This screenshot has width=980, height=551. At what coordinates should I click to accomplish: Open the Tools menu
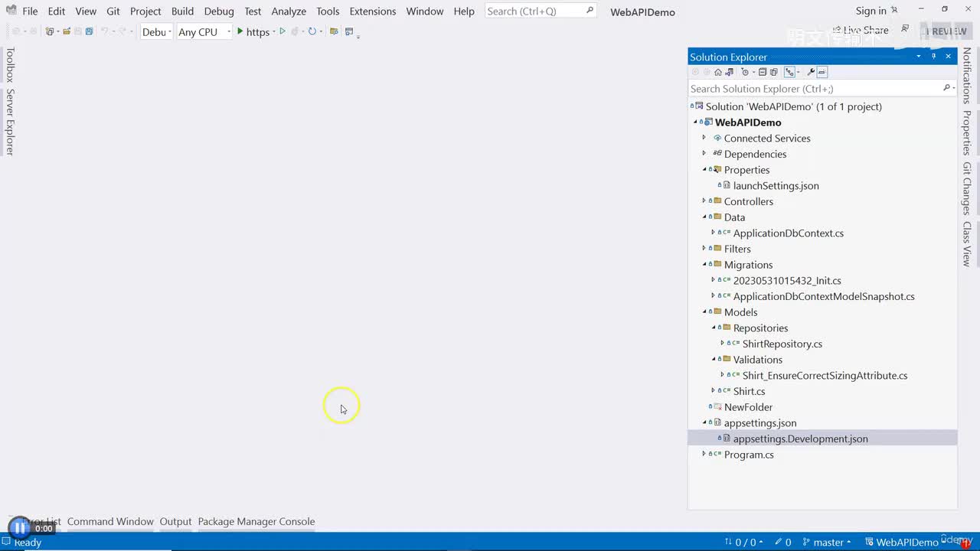pyautogui.click(x=328, y=11)
